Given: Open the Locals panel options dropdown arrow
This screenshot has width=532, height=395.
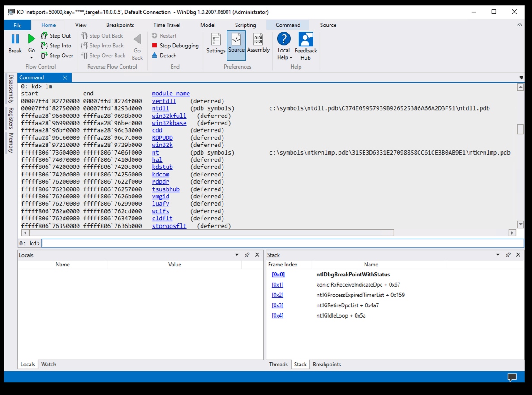Looking at the screenshot, I should [x=237, y=255].
